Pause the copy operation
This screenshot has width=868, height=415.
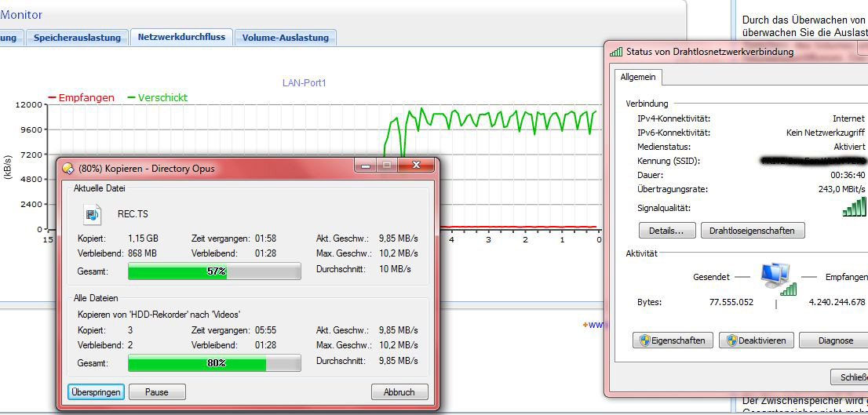coord(157,392)
